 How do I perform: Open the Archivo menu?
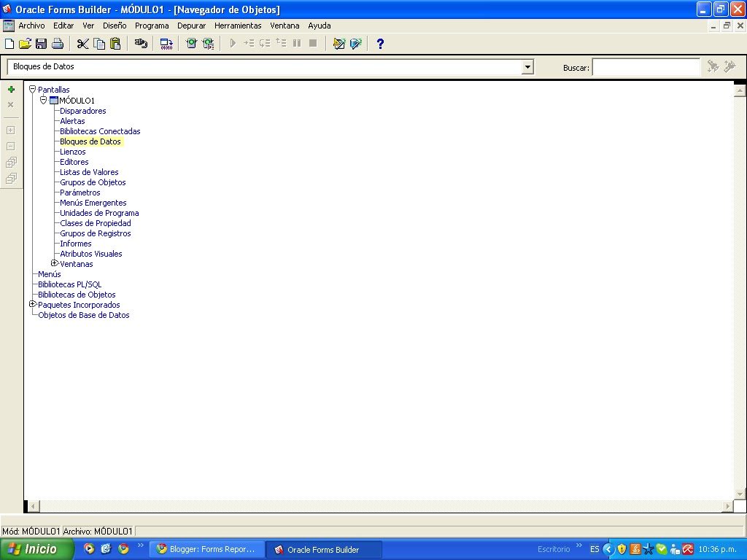pyautogui.click(x=31, y=26)
